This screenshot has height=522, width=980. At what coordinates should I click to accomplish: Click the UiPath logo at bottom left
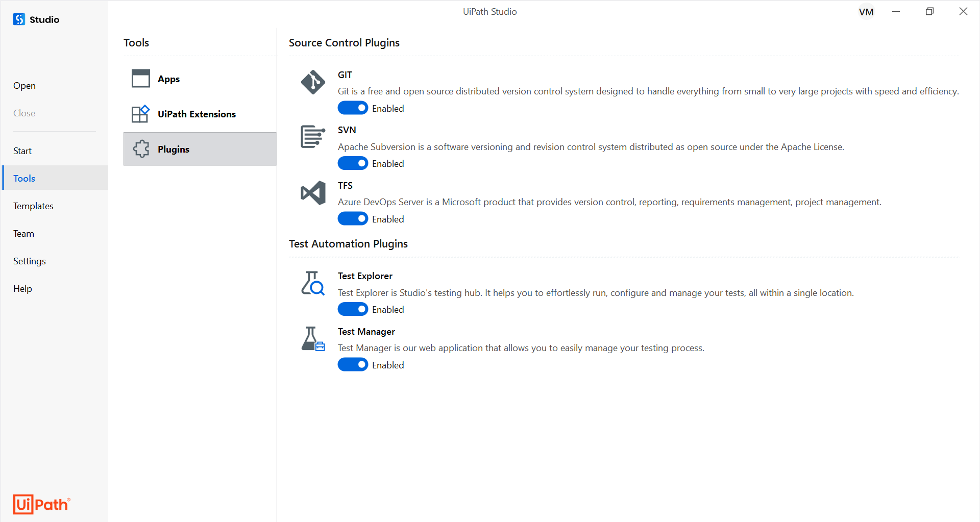coord(41,504)
